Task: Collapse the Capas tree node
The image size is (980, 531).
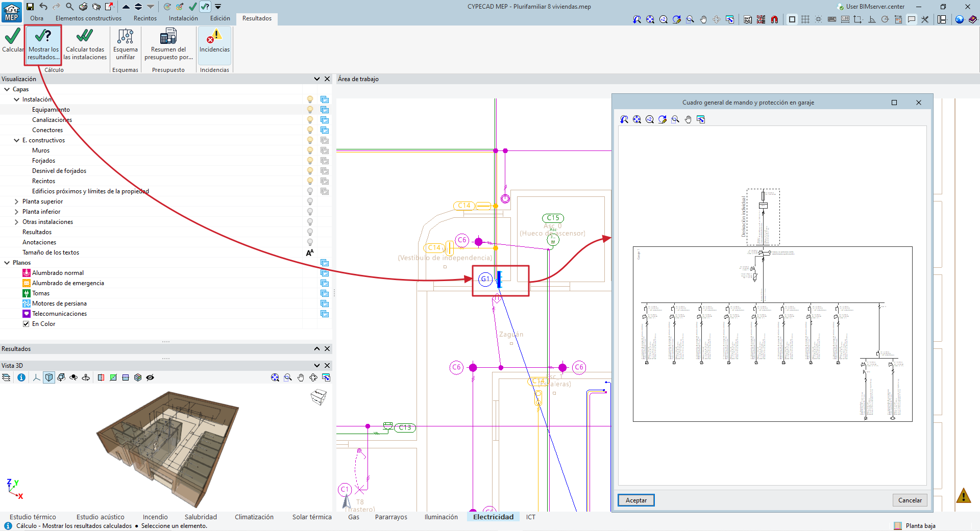Action: 7,89
